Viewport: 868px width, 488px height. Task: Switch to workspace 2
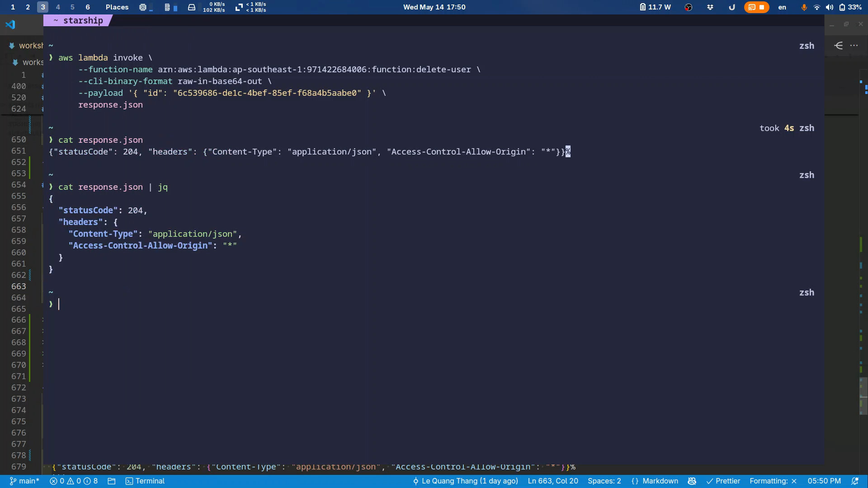(28, 7)
